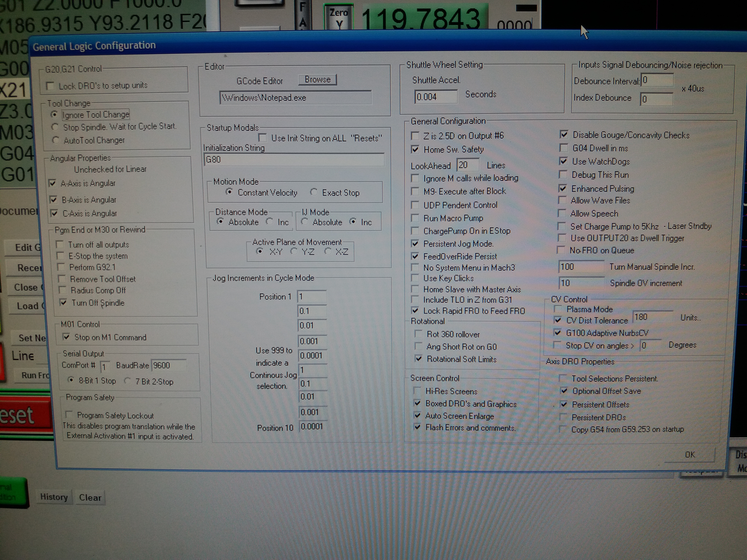747x560 pixels.
Task: Enable Run Macro Pump option
Action: 415,218
